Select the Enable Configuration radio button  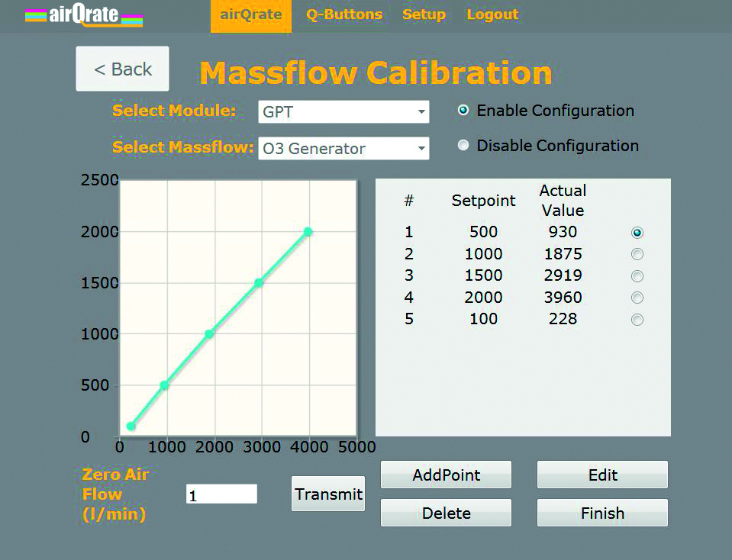point(463,110)
